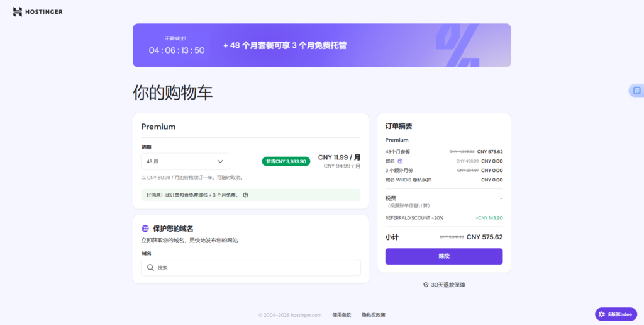Click the countdown timer in promo banner

tap(177, 50)
